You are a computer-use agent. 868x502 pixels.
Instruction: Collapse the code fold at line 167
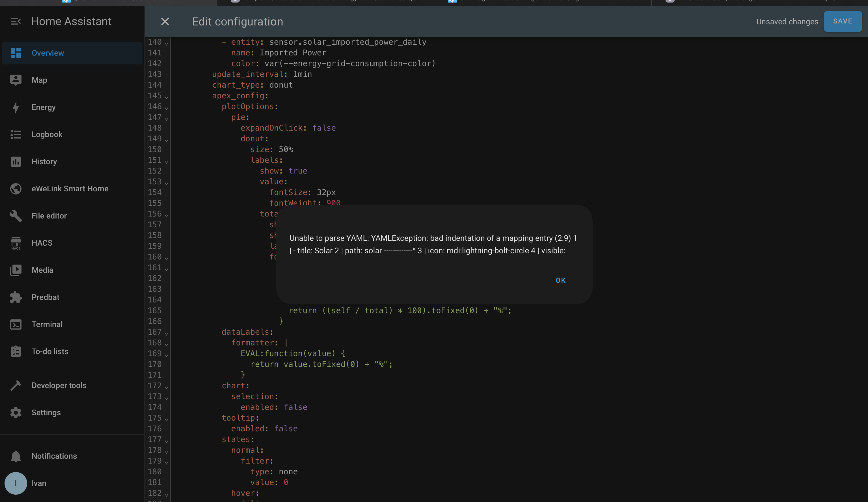click(166, 333)
